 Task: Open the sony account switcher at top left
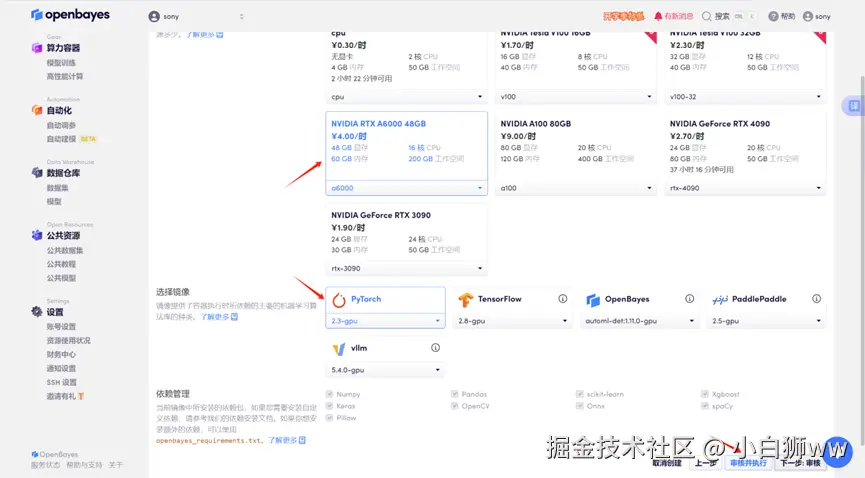pyautogui.click(x=196, y=17)
